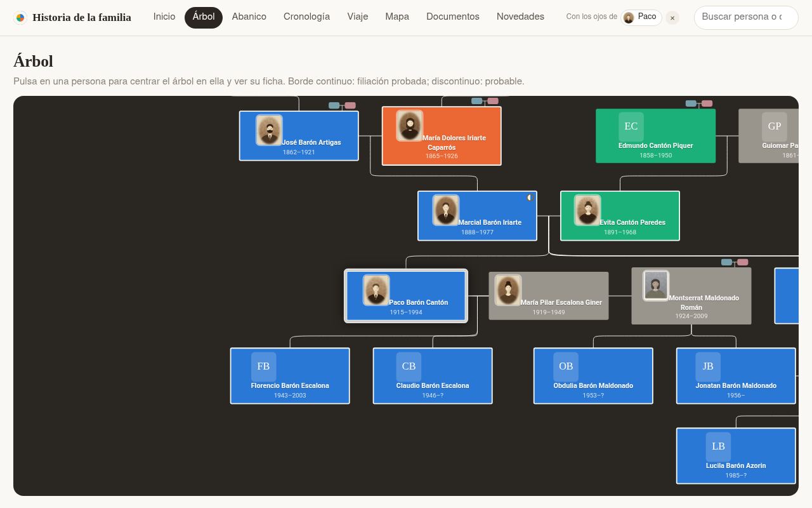This screenshot has height=508, width=812.
Task: Go to the Inicio tab
Action: pyautogui.click(x=164, y=17)
